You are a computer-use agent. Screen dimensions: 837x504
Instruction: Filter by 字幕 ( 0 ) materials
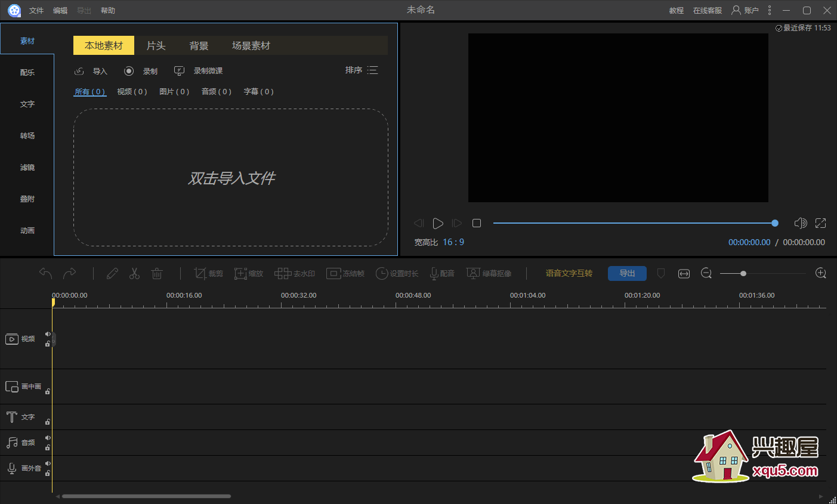pos(259,91)
